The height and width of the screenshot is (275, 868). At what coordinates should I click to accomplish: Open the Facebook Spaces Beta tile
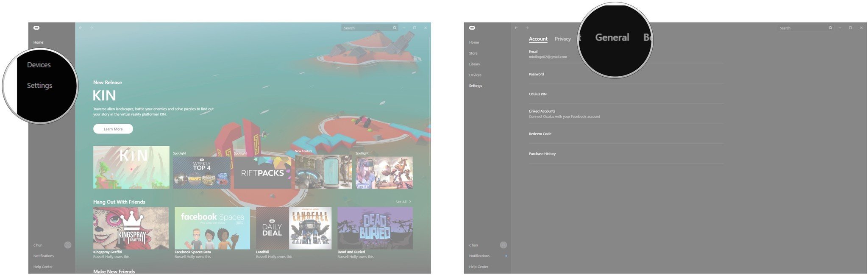212,228
